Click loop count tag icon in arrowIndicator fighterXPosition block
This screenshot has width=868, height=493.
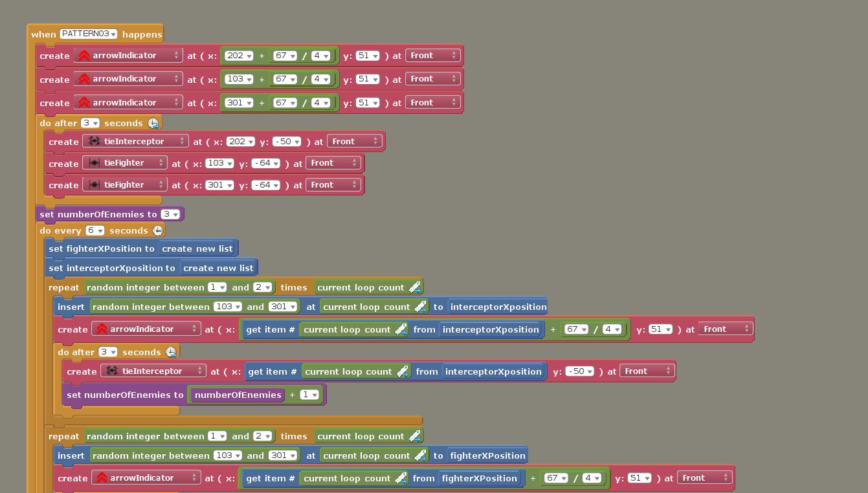point(401,478)
